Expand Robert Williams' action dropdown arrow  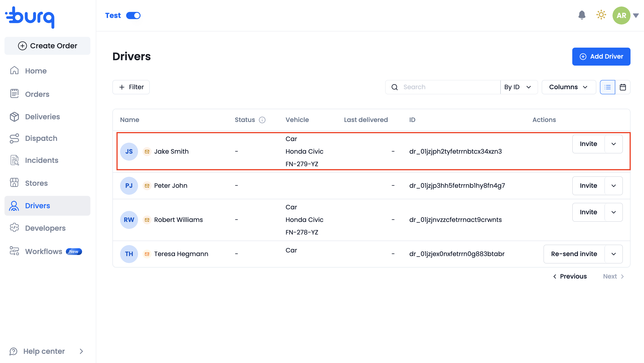[x=613, y=212]
